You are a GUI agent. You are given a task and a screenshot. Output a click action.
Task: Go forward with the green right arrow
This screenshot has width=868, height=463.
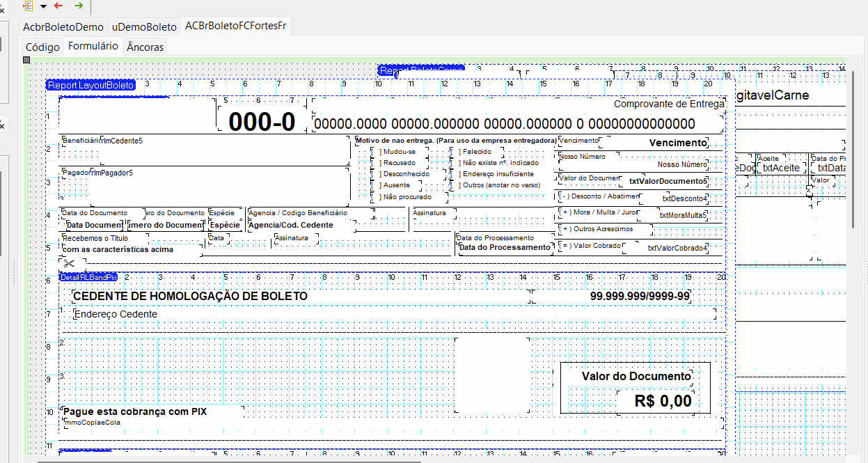pyautogui.click(x=79, y=6)
